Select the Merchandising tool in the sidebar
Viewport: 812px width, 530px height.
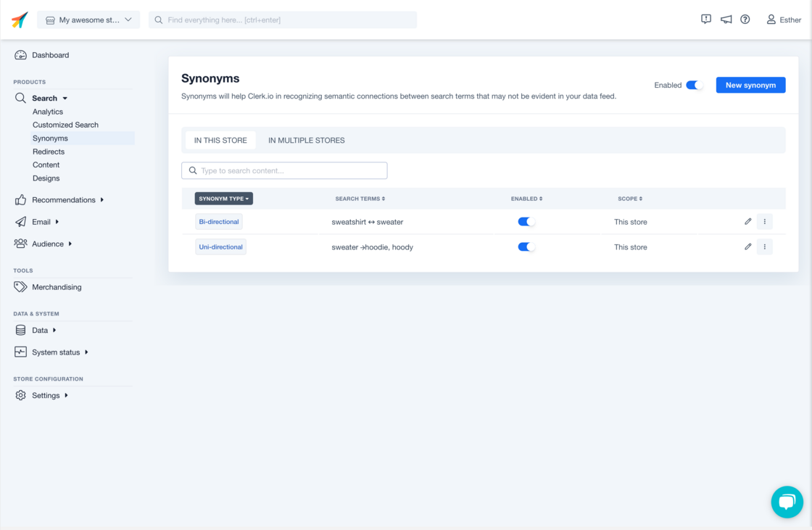click(x=56, y=286)
